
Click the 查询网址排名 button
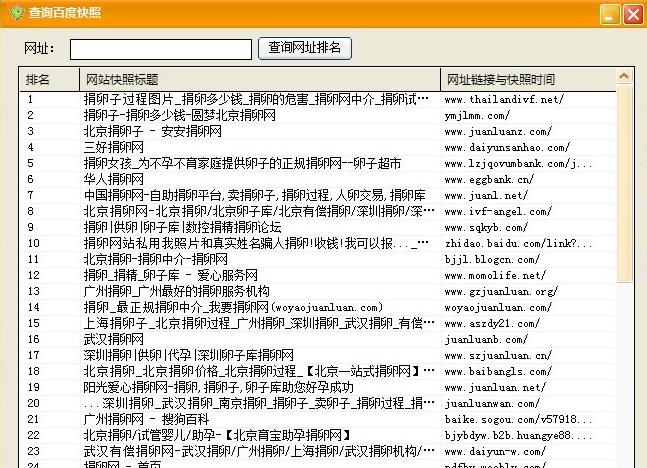pos(305,48)
